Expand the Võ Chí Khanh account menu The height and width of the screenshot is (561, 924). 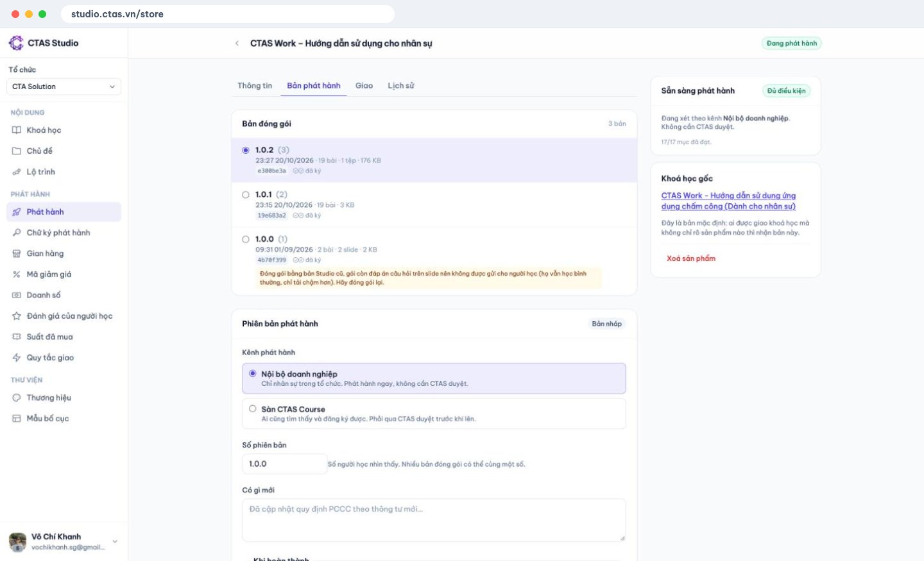click(115, 542)
